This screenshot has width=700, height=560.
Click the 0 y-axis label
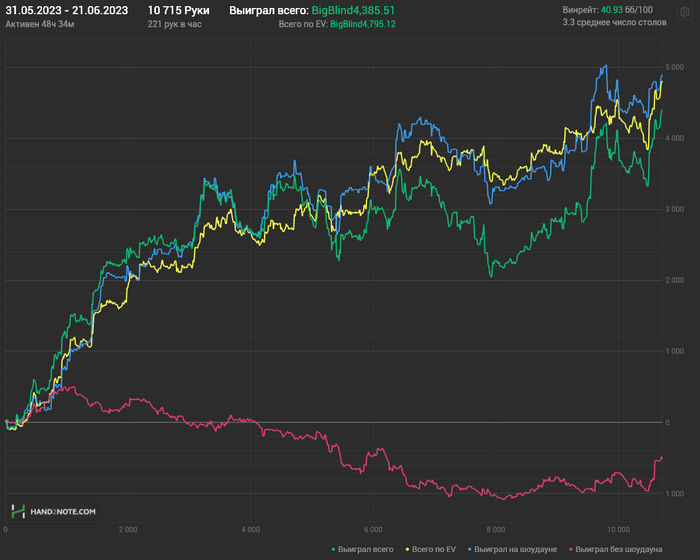pyautogui.click(x=667, y=422)
